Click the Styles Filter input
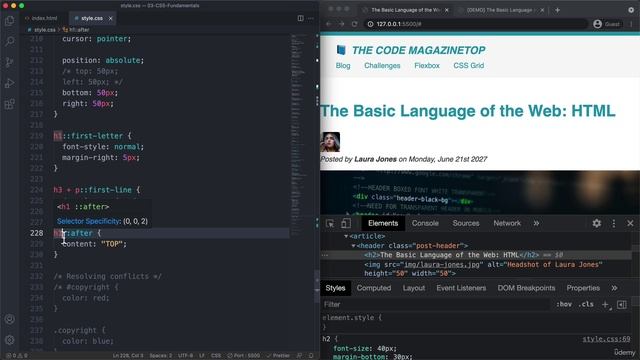This screenshot has width=640, height=360. 435,304
